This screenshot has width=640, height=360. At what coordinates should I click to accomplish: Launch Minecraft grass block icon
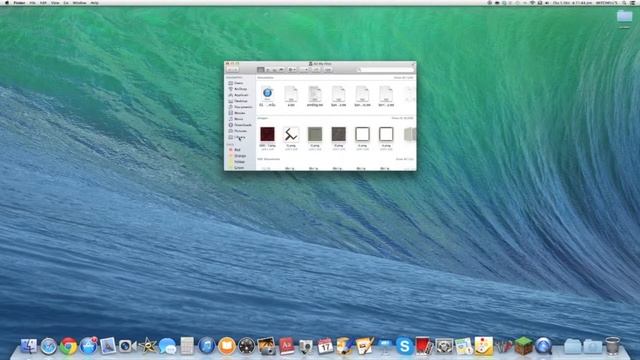[x=523, y=346]
